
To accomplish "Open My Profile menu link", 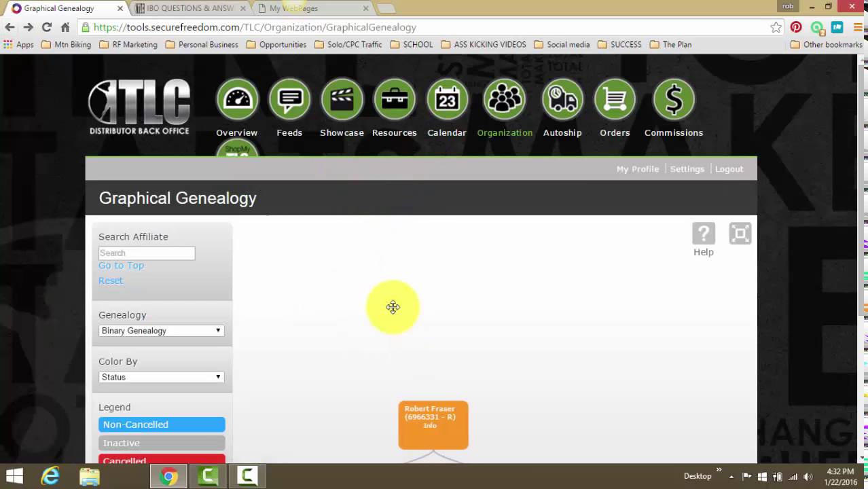I will pos(637,169).
